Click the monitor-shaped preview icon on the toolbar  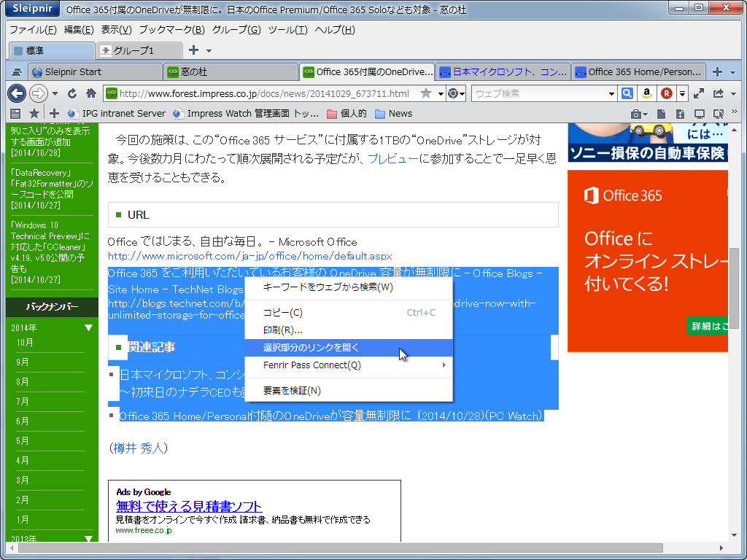pos(699,114)
